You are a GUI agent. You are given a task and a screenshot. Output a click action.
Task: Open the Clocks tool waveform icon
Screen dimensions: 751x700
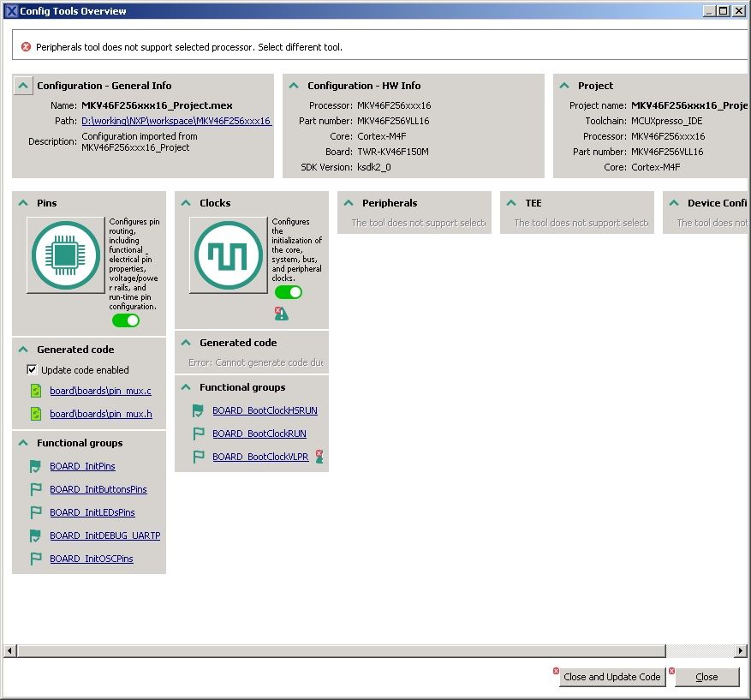click(x=229, y=254)
